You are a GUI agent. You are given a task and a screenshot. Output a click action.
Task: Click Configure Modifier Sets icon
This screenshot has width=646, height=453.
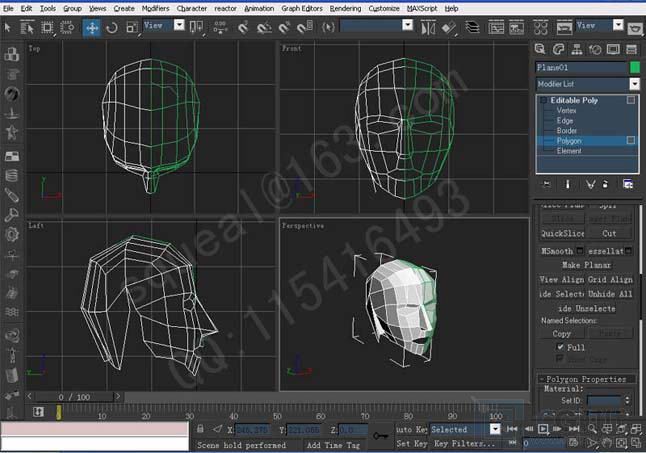[x=628, y=184]
